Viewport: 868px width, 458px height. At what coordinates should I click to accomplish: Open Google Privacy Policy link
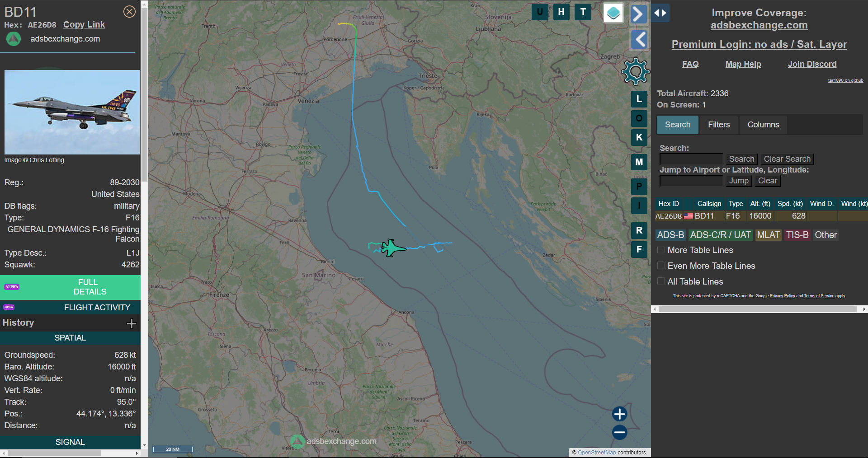tap(782, 296)
